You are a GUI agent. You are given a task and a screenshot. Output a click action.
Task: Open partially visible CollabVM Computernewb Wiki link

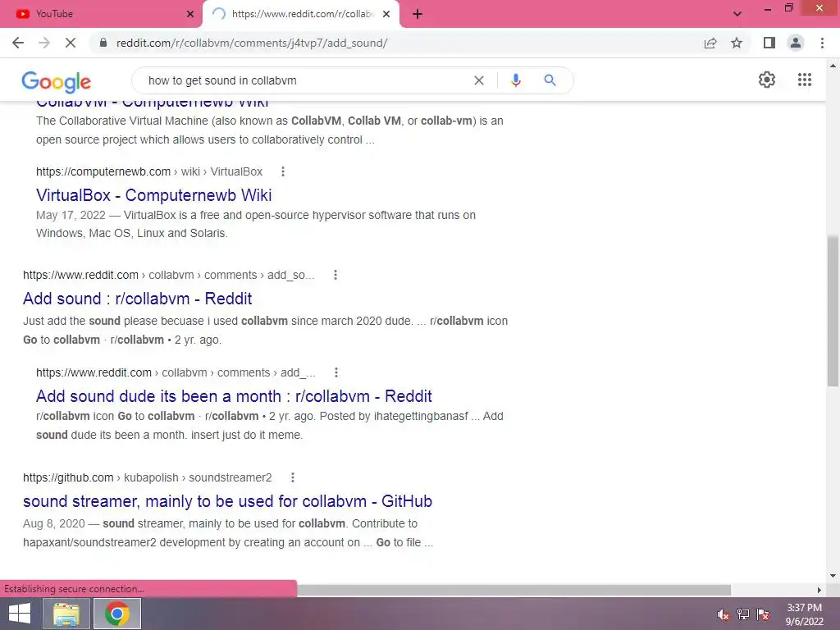click(152, 104)
